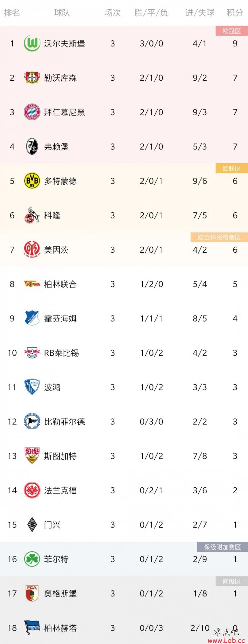Open team name 弗赖堡
248x644 pixels.
(x=56, y=146)
